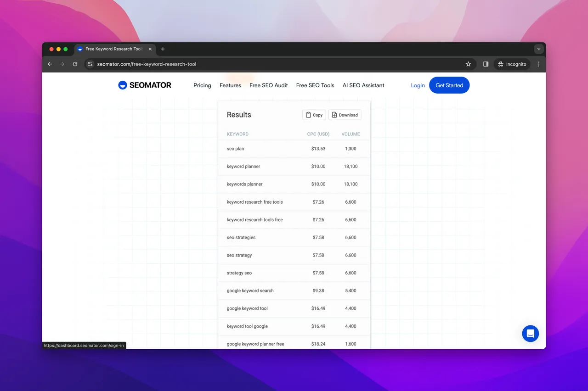
Task: Click the CPC (USD) column header
Action: coord(318,134)
